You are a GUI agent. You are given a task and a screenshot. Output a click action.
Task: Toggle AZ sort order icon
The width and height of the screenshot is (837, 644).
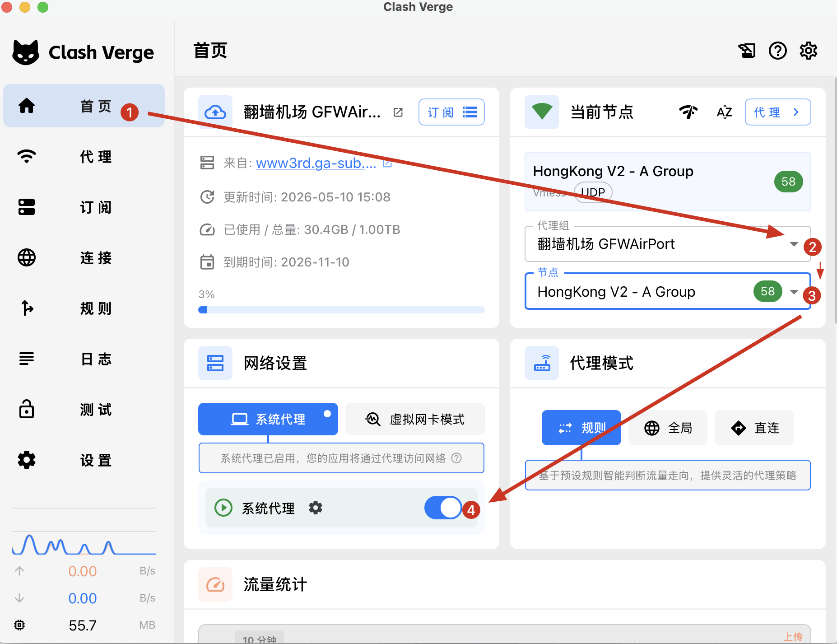click(x=724, y=112)
